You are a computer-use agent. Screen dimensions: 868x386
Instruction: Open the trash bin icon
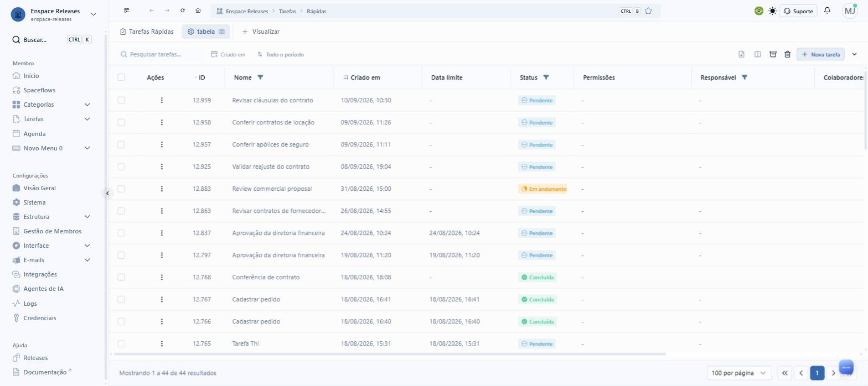(x=787, y=54)
